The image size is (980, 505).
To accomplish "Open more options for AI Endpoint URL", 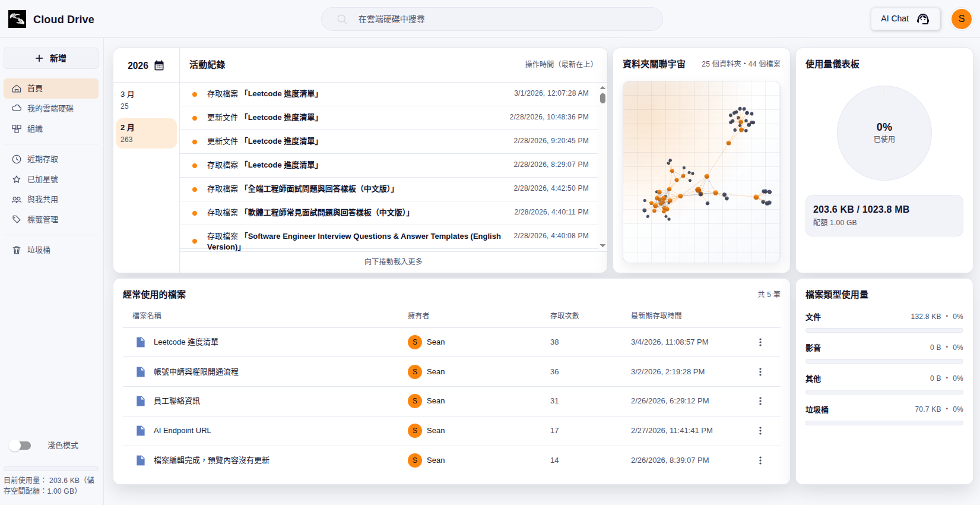I will 760,431.
